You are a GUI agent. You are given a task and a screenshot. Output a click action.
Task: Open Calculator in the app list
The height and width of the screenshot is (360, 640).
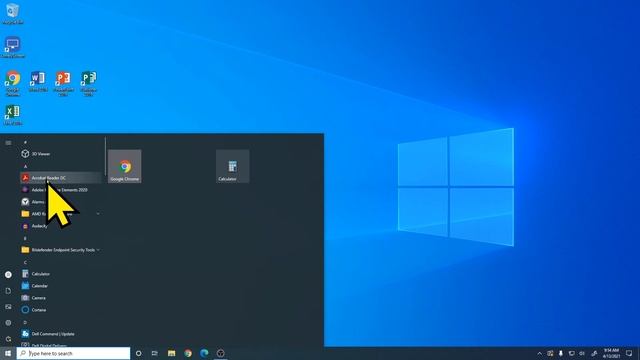click(x=61, y=274)
